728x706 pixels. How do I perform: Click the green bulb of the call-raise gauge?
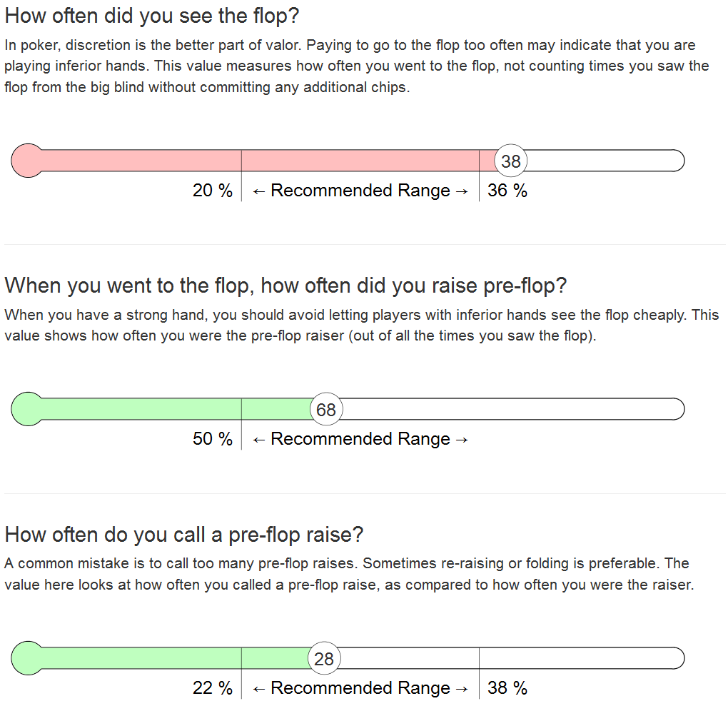pyautogui.click(x=28, y=658)
